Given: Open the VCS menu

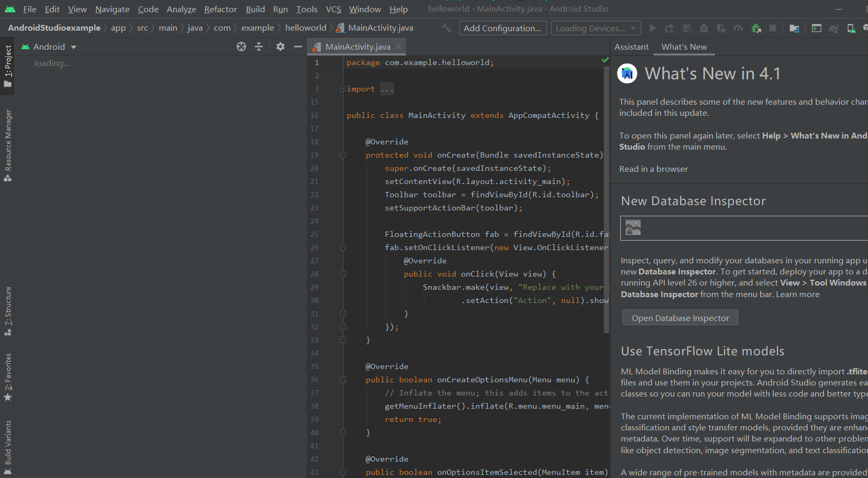Looking at the screenshot, I should (x=333, y=9).
